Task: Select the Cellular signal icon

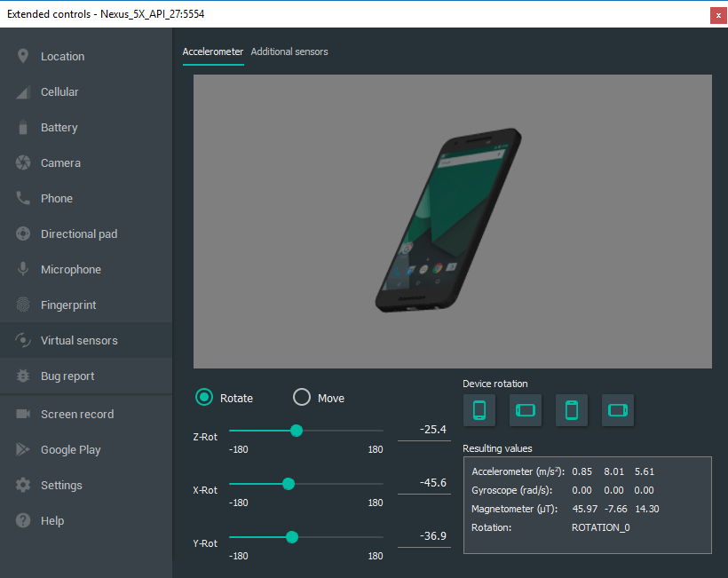Action: [x=23, y=92]
